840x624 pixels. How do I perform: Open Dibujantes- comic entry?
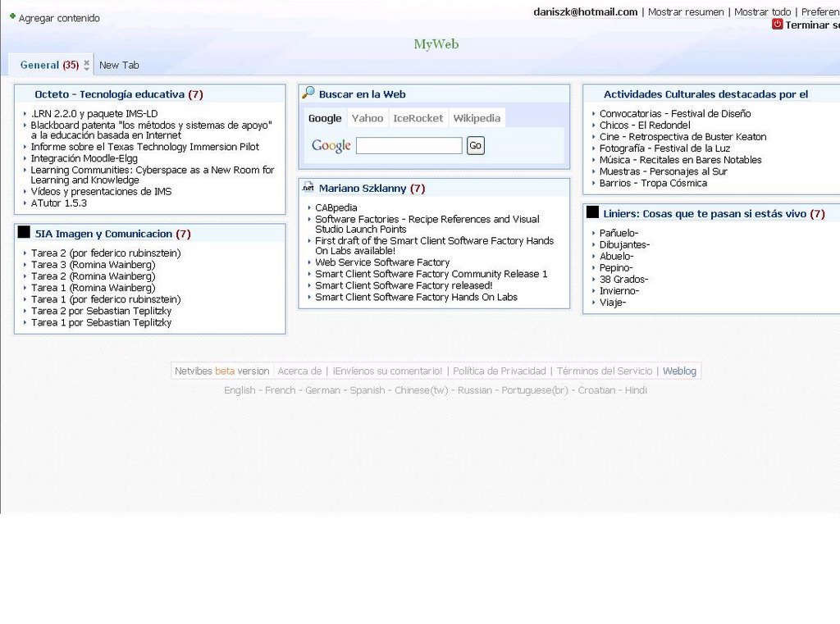tap(624, 245)
